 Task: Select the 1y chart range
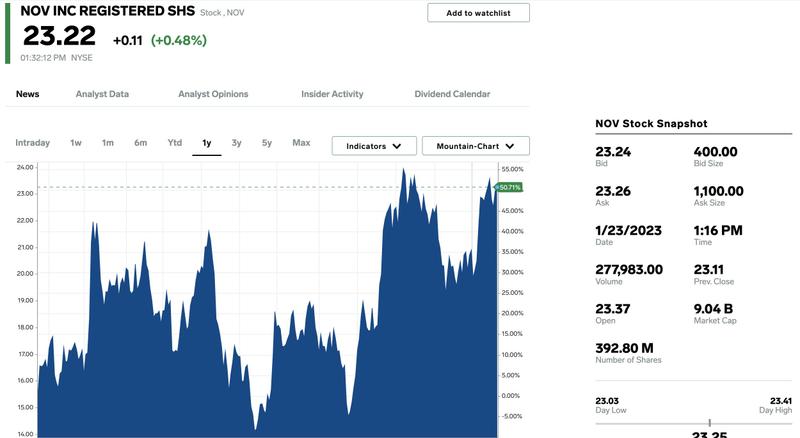tap(207, 143)
